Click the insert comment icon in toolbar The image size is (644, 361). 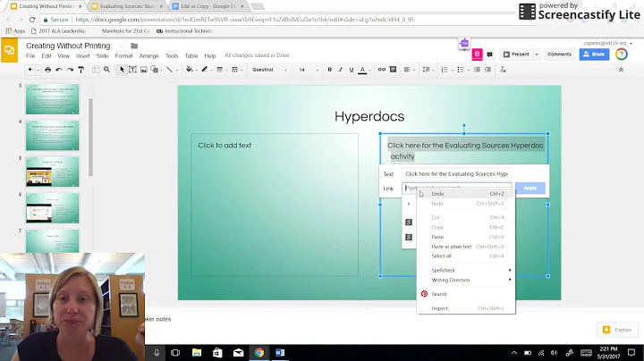click(393, 70)
